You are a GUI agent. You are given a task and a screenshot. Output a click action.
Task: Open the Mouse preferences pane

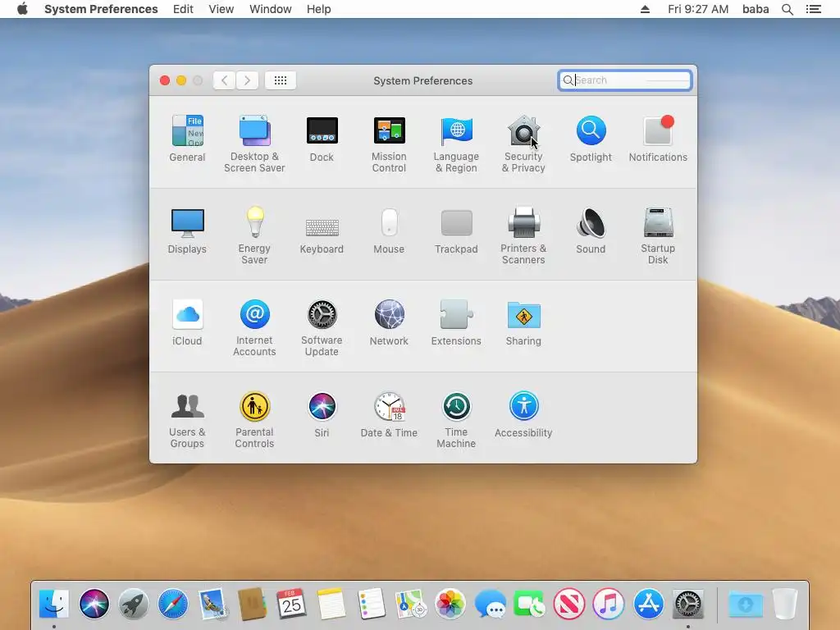coord(389,231)
